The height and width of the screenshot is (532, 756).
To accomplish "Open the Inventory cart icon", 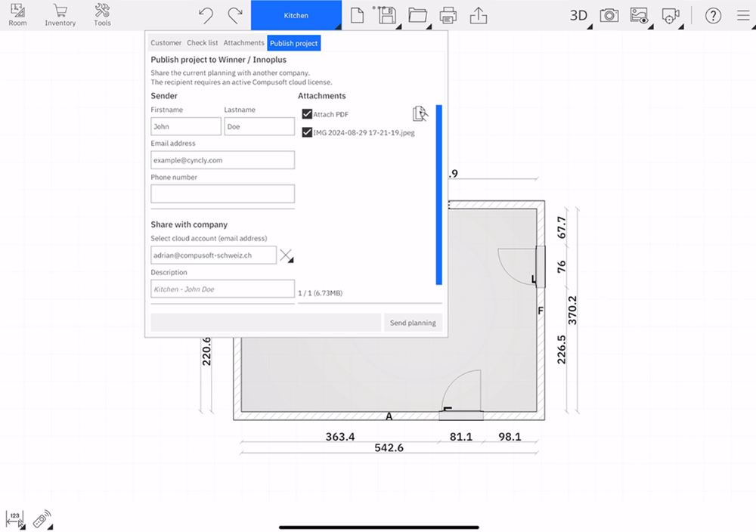I will pyautogui.click(x=60, y=15).
